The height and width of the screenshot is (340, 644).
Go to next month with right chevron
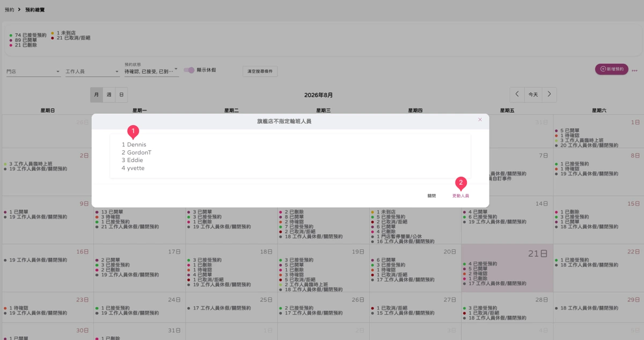point(549,95)
